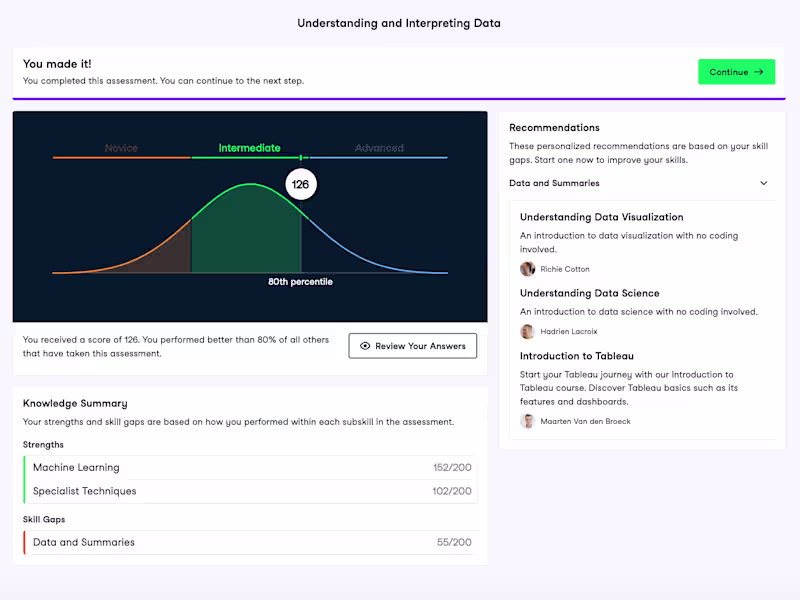Click Richie Cotton's avatar photo

pyautogui.click(x=528, y=269)
